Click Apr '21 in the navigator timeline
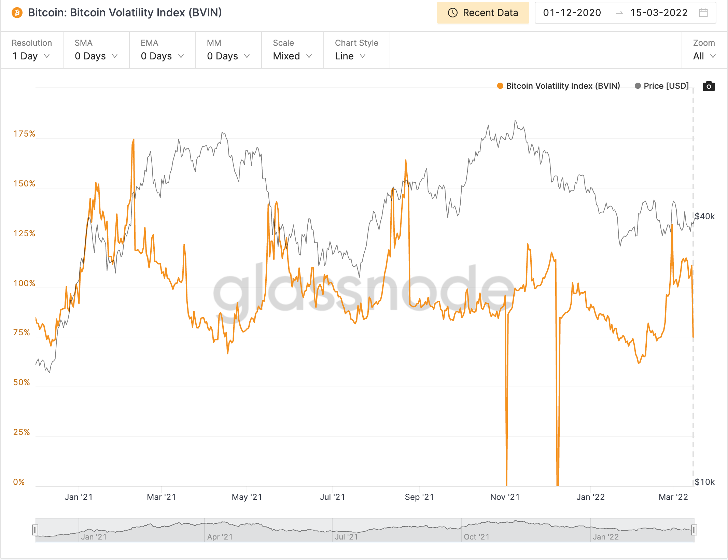The image size is (728, 560). point(220,537)
